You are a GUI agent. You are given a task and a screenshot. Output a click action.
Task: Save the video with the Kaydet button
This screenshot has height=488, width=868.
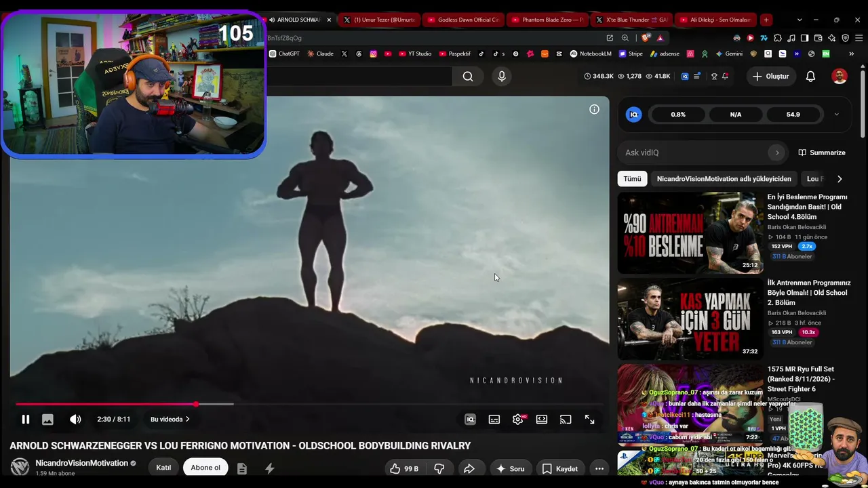tap(560, 468)
